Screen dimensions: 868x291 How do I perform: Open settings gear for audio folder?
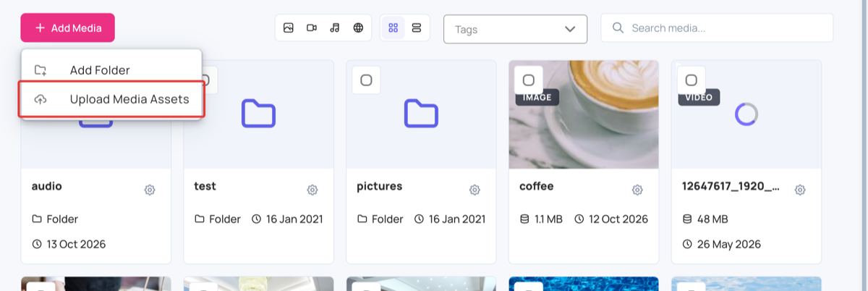pyautogui.click(x=150, y=190)
